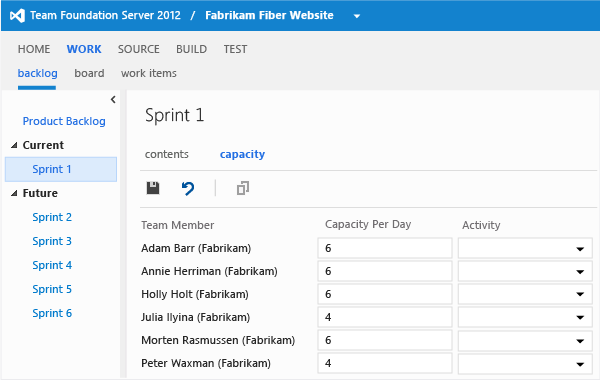Click Adam Barr's capacity per day field
Viewport: 600px width, 380px height.
click(385, 248)
